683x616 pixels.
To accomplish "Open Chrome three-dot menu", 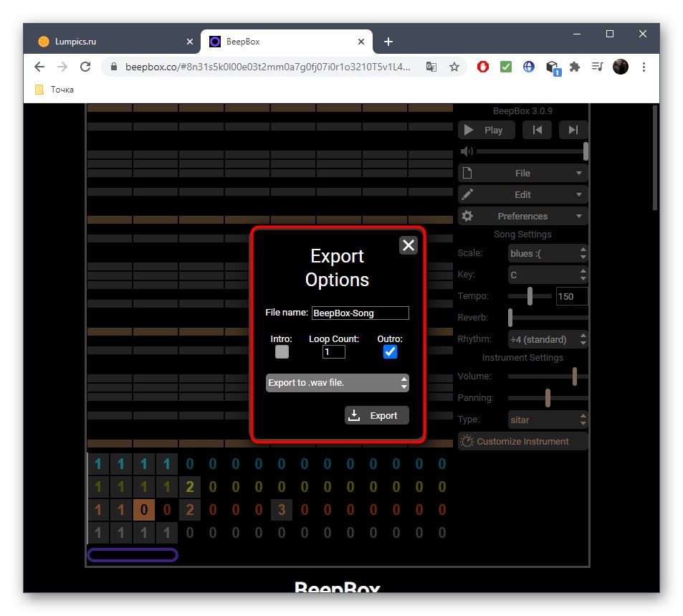I will [x=644, y=67].
